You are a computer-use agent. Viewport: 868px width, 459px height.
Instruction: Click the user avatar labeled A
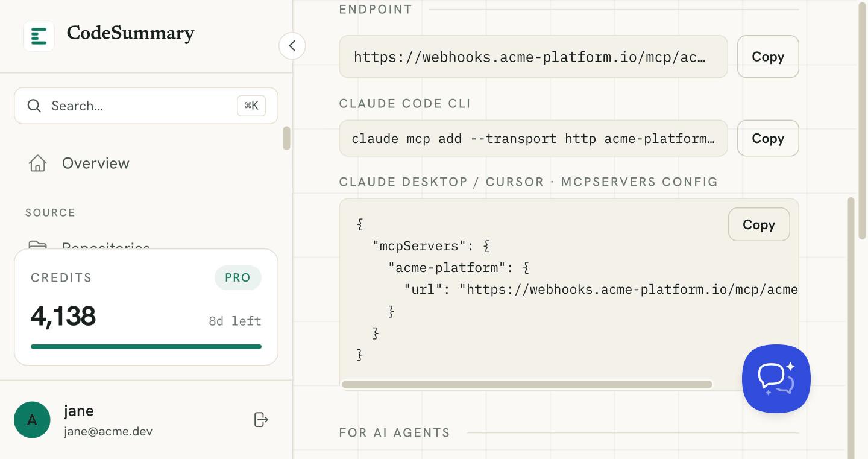pos(32,420)
